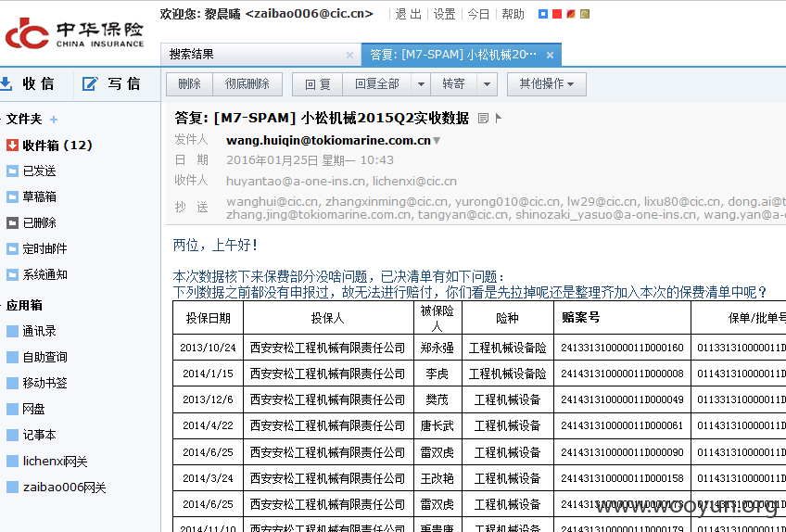The height and width of the screenshot is (532, 786).
Task: Click the 回复 button
Action: [318, 84]
